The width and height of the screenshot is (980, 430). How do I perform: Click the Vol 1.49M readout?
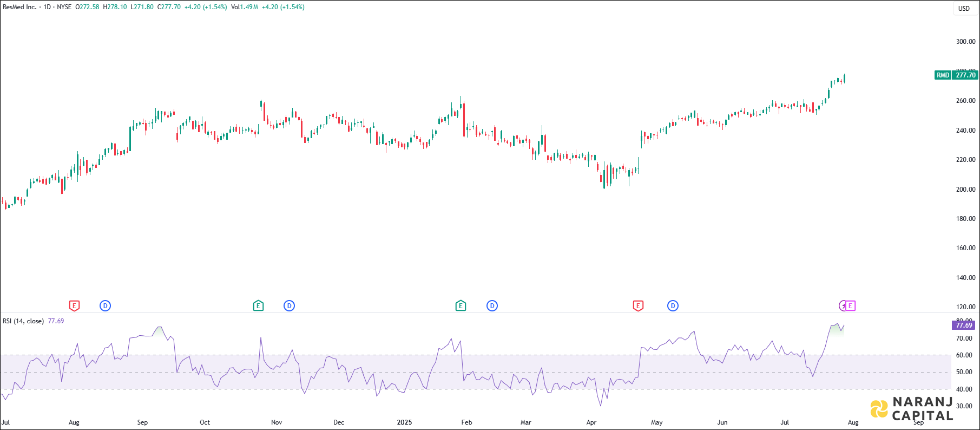pos(245,7)
